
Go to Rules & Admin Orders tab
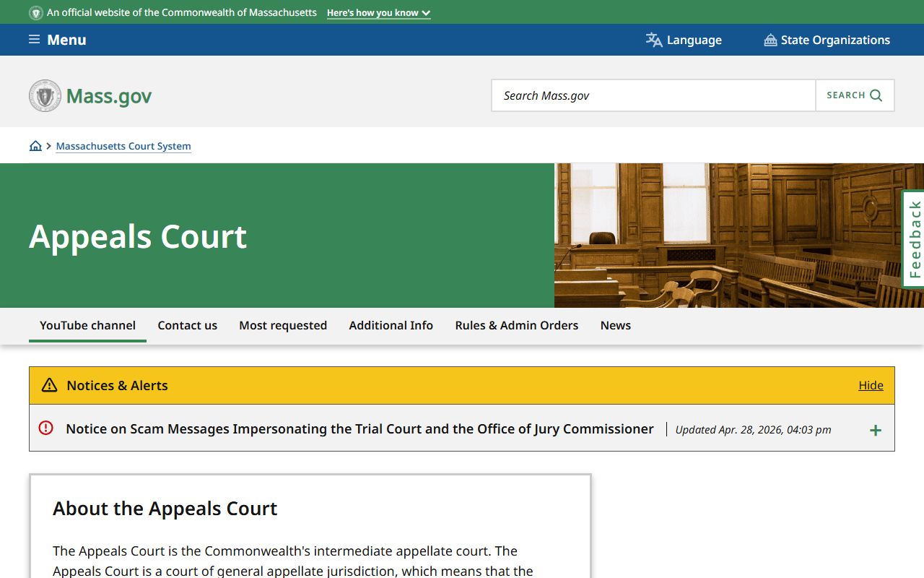pos(517,325)
